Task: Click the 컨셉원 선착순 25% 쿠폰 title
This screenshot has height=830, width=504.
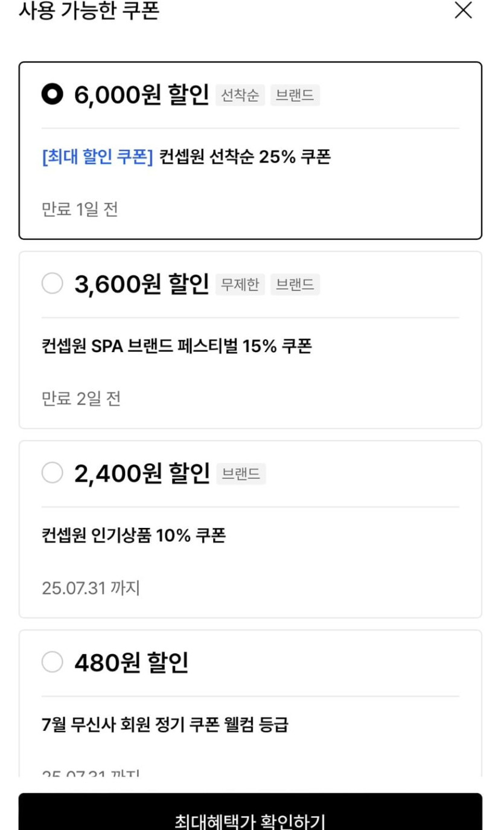Action: [245, 157]
